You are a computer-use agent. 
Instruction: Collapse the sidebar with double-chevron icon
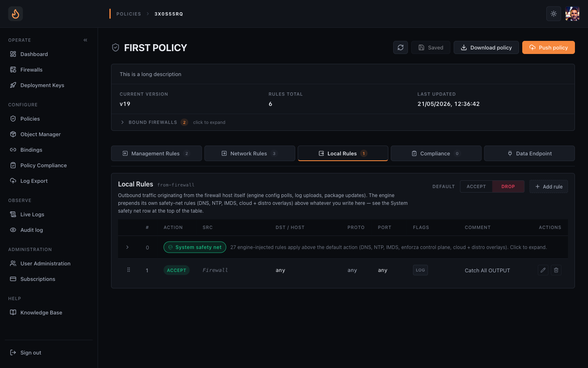85,40
